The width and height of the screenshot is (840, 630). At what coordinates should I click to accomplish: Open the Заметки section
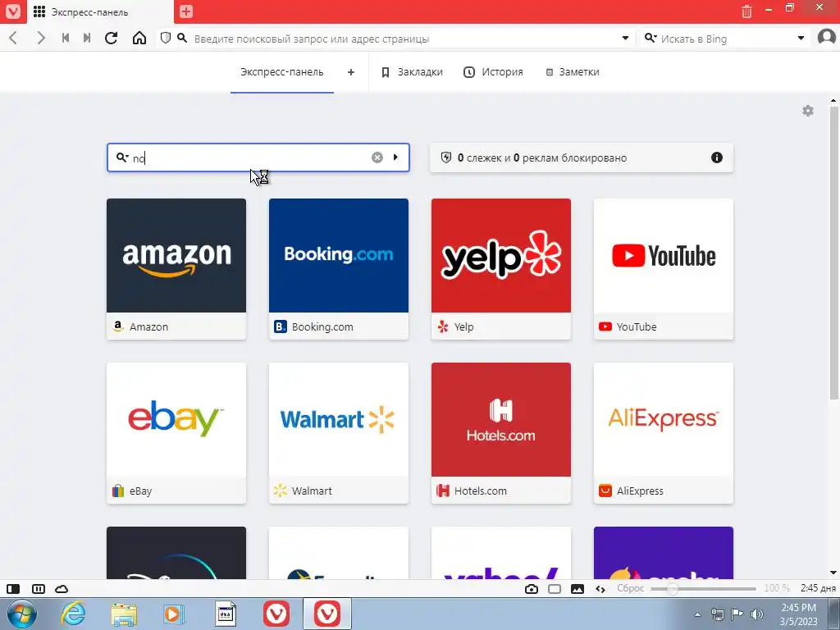(572, 72)
